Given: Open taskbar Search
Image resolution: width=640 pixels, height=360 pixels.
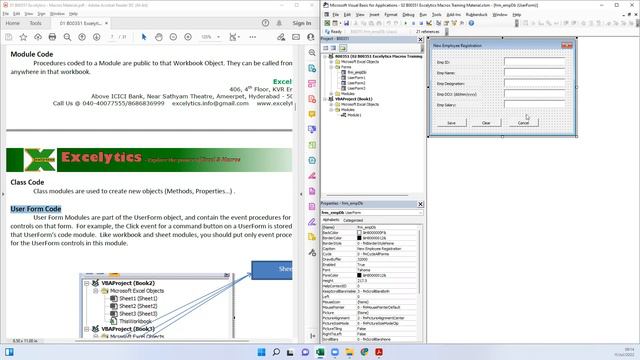Looking at the screenshot, I should pos(276,352).
